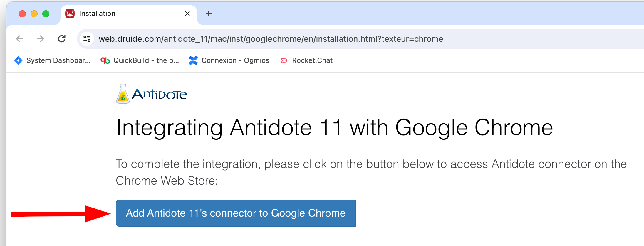Click Add Antidote 11's connector to Google Chrome
Viewport: 644px width, 246px height.
[x=236, y=213]
